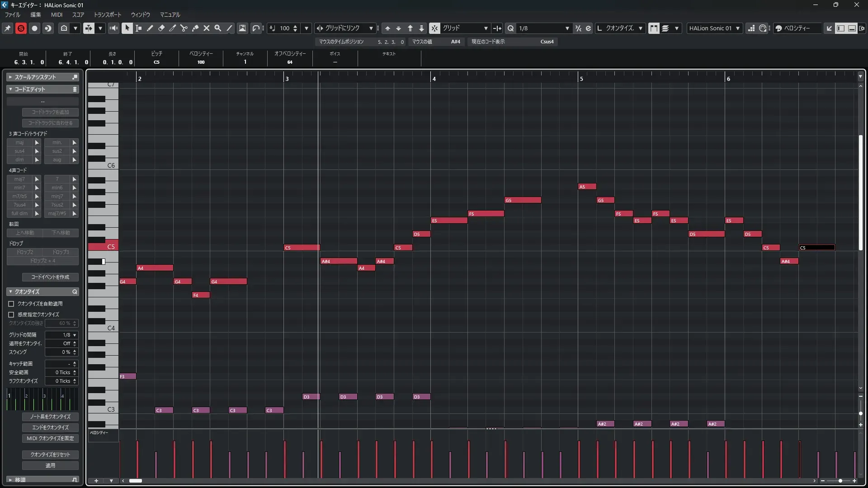Activate the Zoom magnifier tool
The height and width of the screenshot is (488, 868).
[218, 28]
